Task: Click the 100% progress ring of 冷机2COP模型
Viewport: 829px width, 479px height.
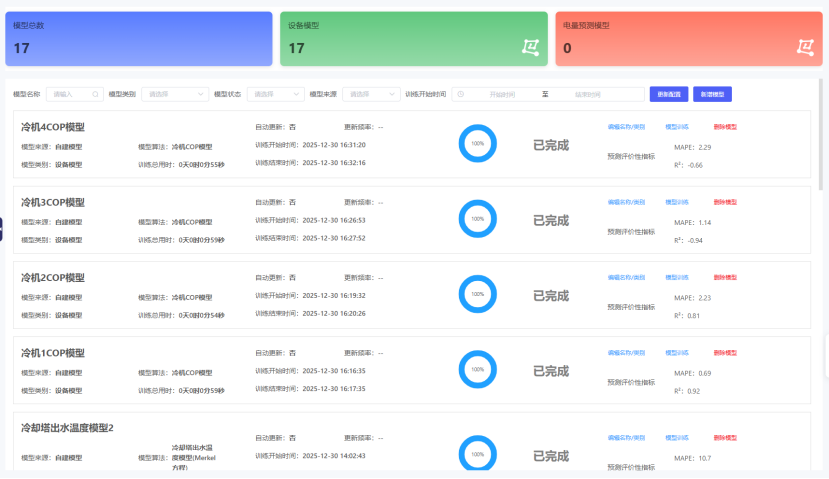Action: (477, 294)
